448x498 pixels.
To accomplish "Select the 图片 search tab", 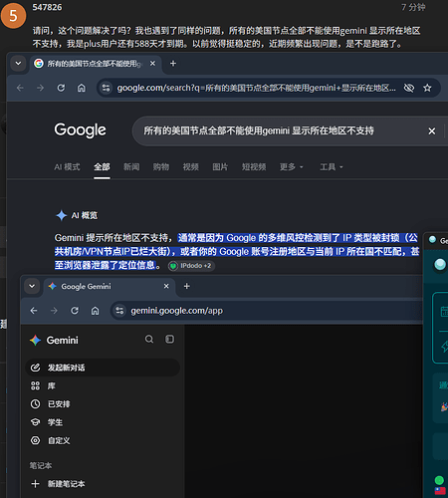I will pos(220,167).
